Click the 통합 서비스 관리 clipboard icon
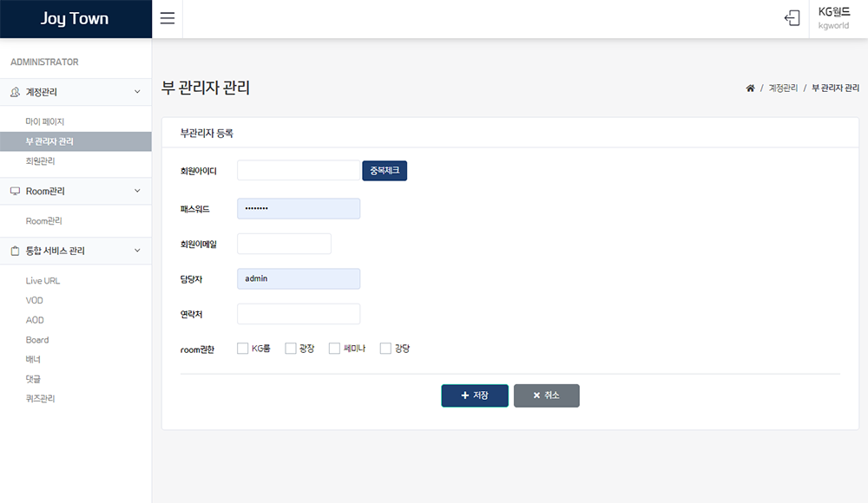 [15, 251]
